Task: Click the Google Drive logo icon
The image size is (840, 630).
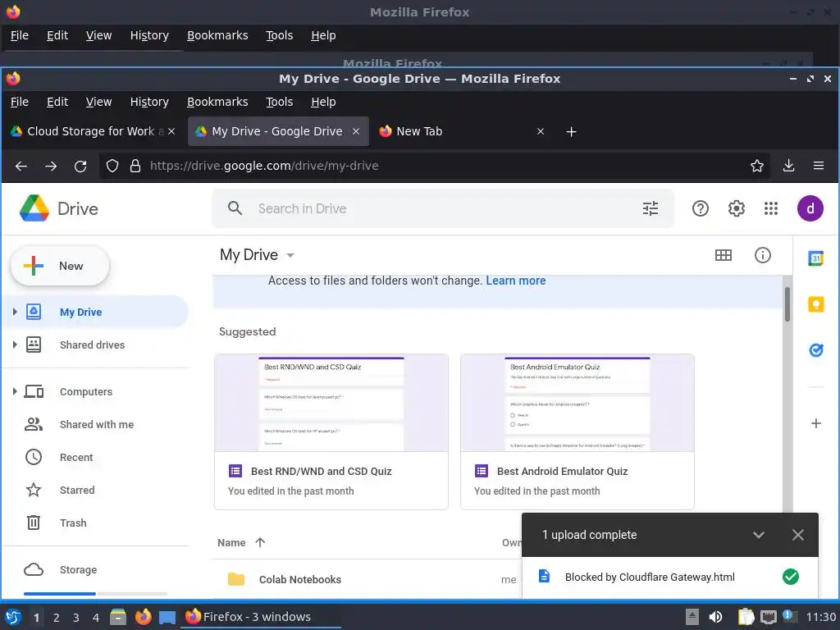Action: (34, 208)
